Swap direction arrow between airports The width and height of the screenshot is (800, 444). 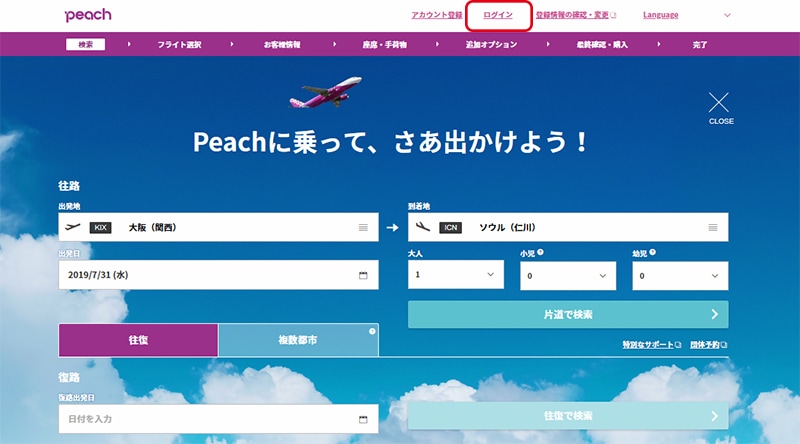coord(392,228)
